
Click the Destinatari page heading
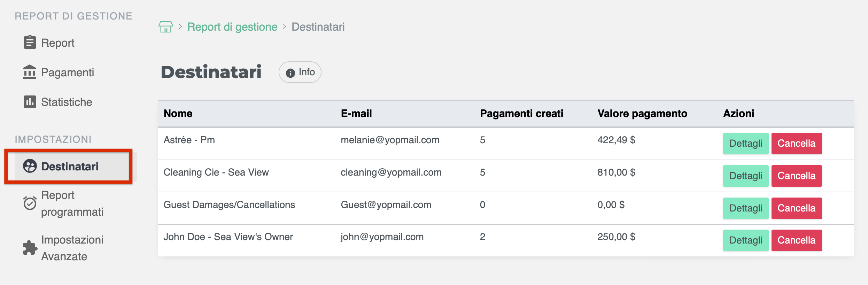click(211, 72)
